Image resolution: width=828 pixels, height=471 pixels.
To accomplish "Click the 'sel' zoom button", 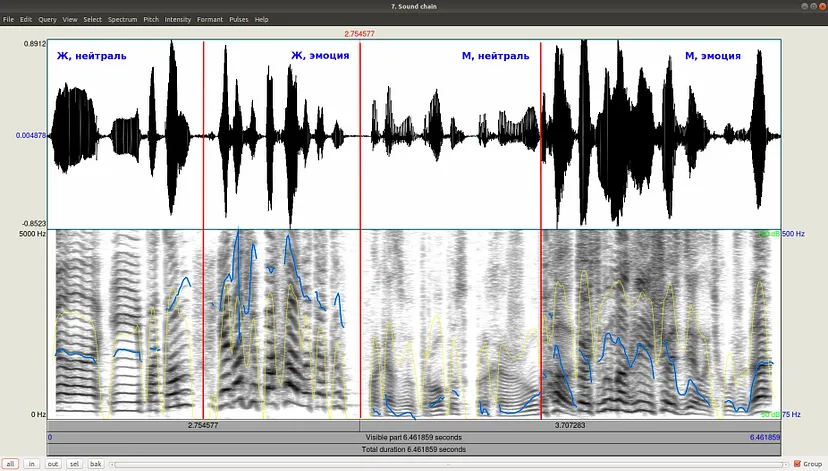I will click(74, 464).
